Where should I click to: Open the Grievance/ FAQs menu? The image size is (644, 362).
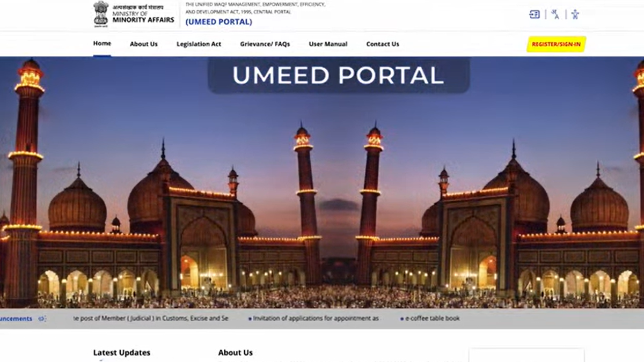pyautogui.click(x=265, y=44)
